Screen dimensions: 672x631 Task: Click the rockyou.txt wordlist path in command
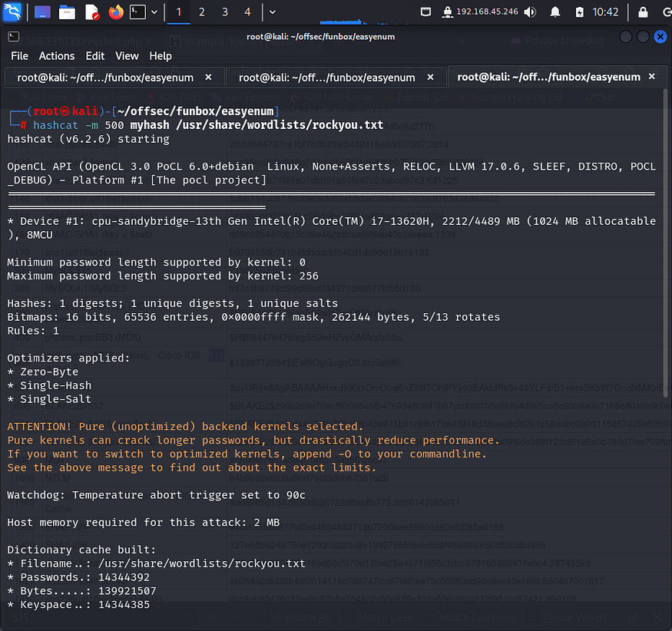coord(280,125)
